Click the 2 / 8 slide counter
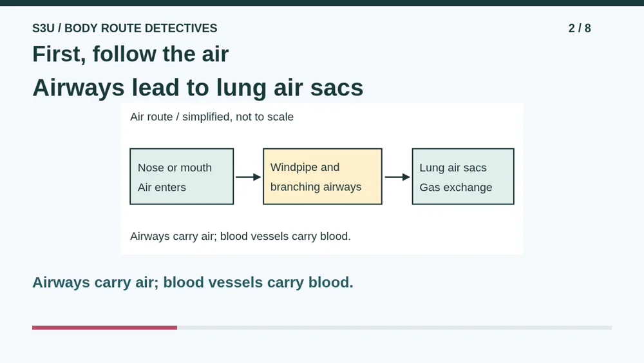The width and height of the screenshot is (644, 363). pos(580,28)
